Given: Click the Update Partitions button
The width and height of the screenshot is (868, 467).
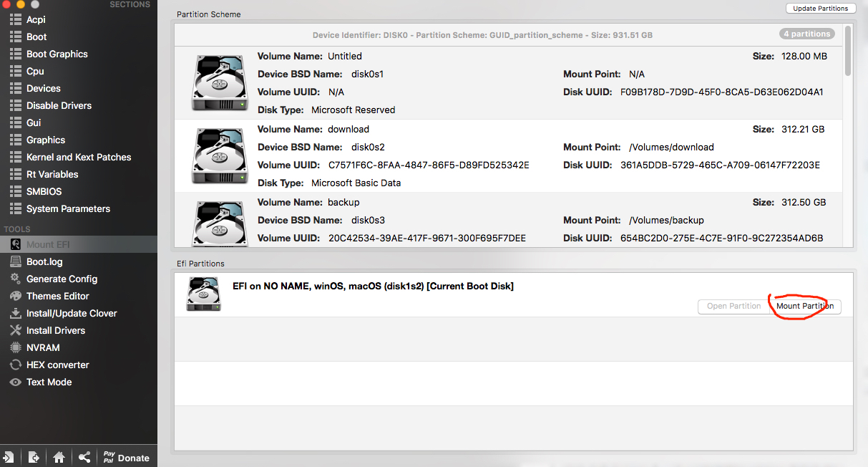Looking at the screenshot, I should (x=821, y=9).
